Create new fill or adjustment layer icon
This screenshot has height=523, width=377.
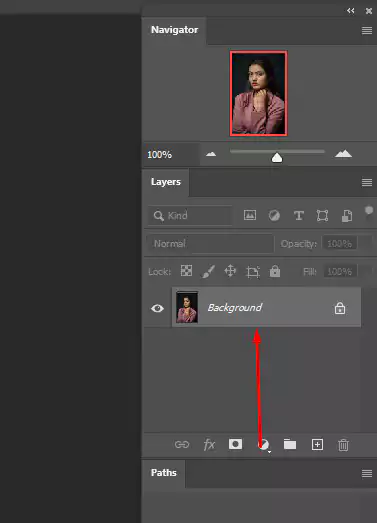tap(264, 445)
